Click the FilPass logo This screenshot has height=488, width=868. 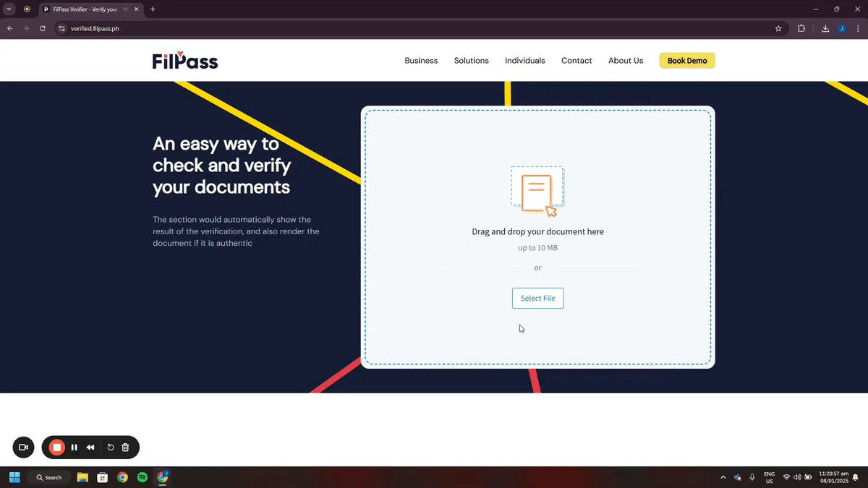point(185,61)
